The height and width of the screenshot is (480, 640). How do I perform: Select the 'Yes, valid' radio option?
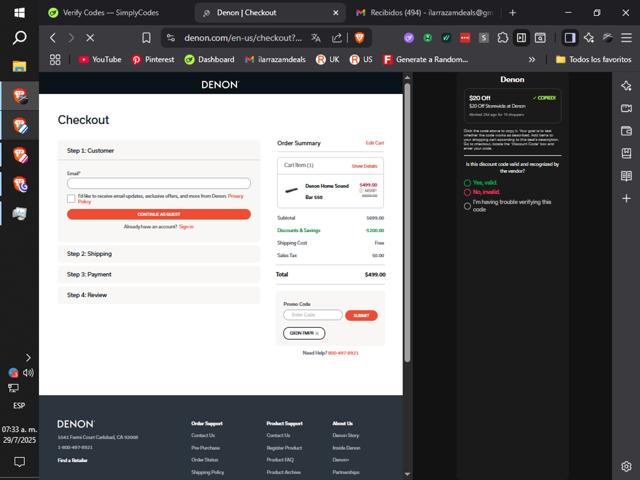coord(467,183)
